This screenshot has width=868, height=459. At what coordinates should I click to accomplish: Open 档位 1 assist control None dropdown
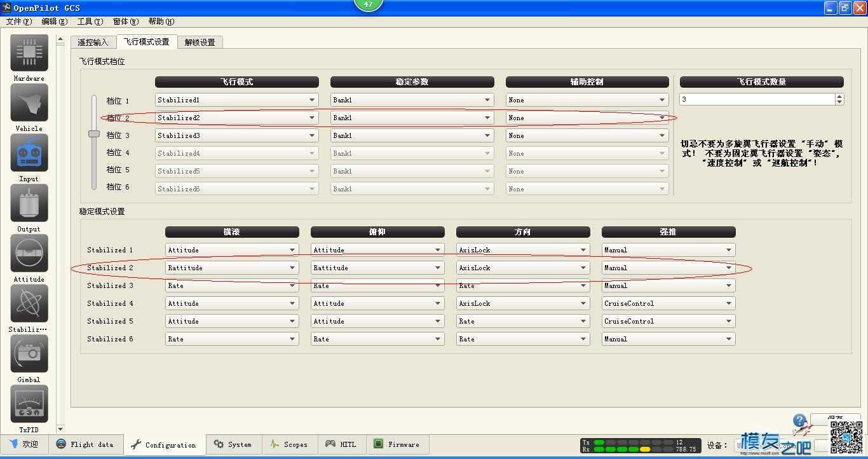[x=588, y=100]
